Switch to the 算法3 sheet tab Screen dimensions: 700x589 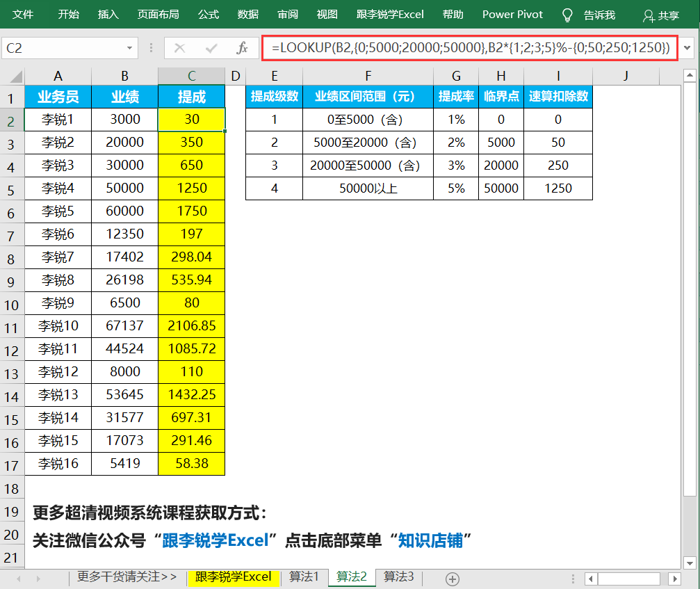(399, 576)
